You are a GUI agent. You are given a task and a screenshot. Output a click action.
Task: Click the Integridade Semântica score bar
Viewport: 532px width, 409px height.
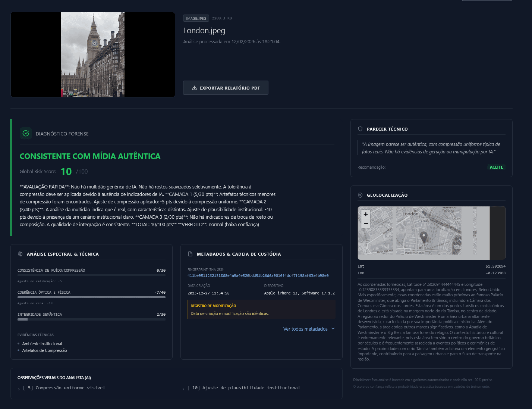click(91, 319)
